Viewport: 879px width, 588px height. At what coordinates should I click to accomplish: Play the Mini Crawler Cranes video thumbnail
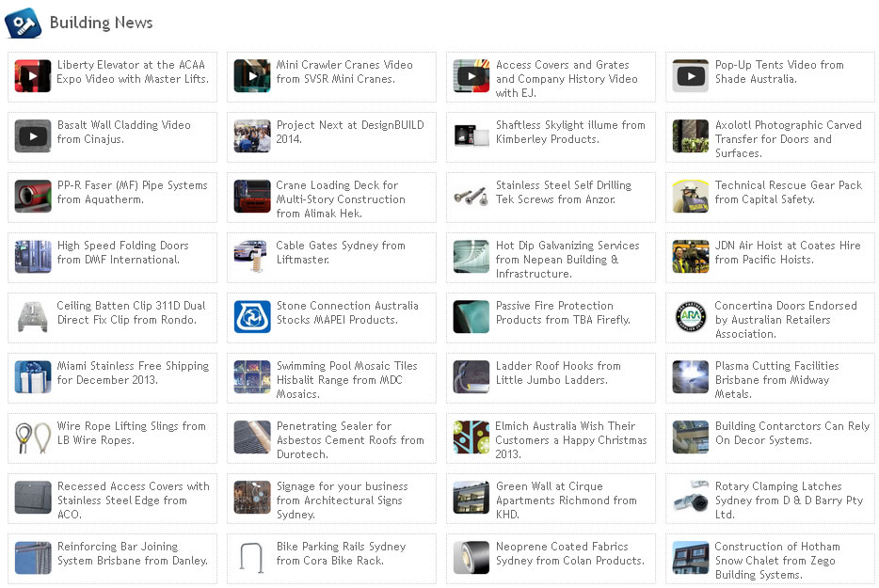(x=252, y=75)
